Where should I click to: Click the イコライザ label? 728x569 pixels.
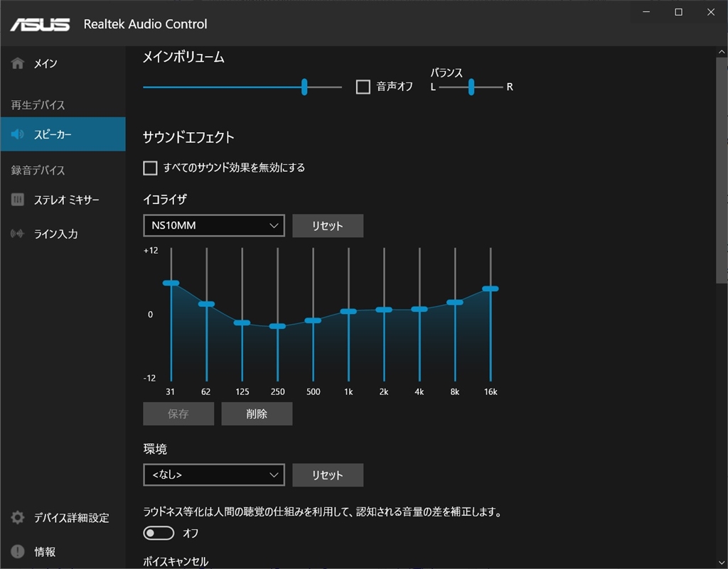pyautogui.click(x=165, y=200)
